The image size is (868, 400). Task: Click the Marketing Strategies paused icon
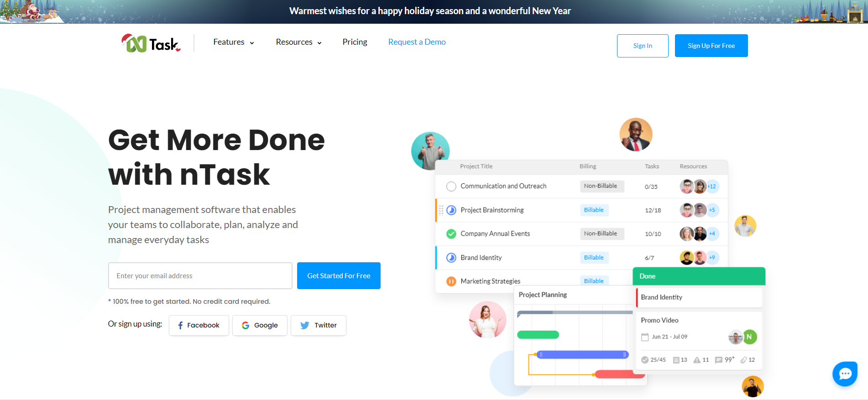451,281
